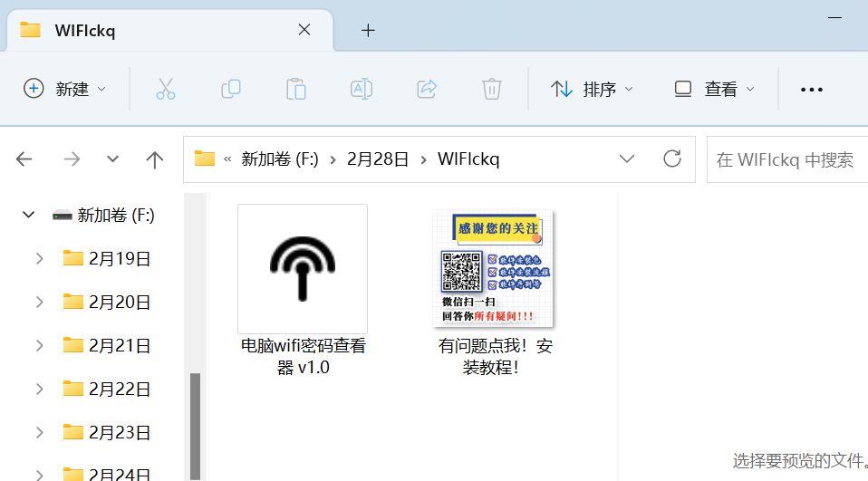Open the 查看 (View) dropdown
The height and width of the screenshot is (481, 868).
[x=714, y=89]
